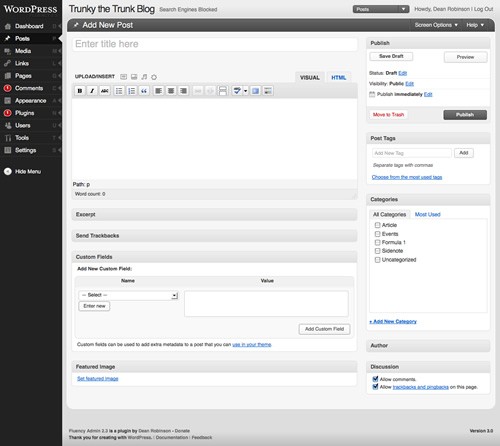Switch editor to the HTML tab

pyautogui.click(x=338, y=78)
